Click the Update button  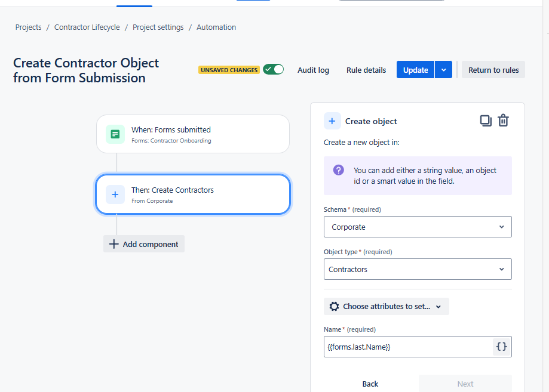click(x=415, y=70)
